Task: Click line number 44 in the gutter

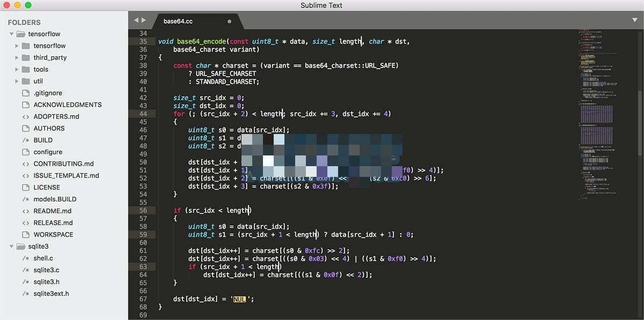Action: [x=143, y=114]
